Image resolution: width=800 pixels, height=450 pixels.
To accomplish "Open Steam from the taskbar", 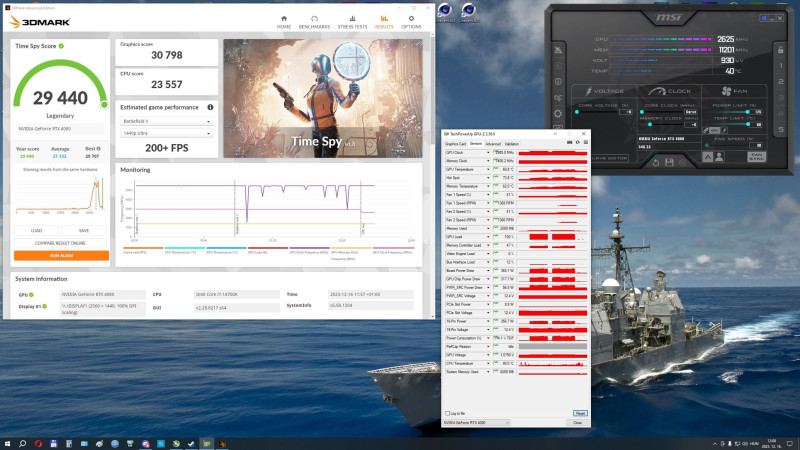I will pos(191,444).
